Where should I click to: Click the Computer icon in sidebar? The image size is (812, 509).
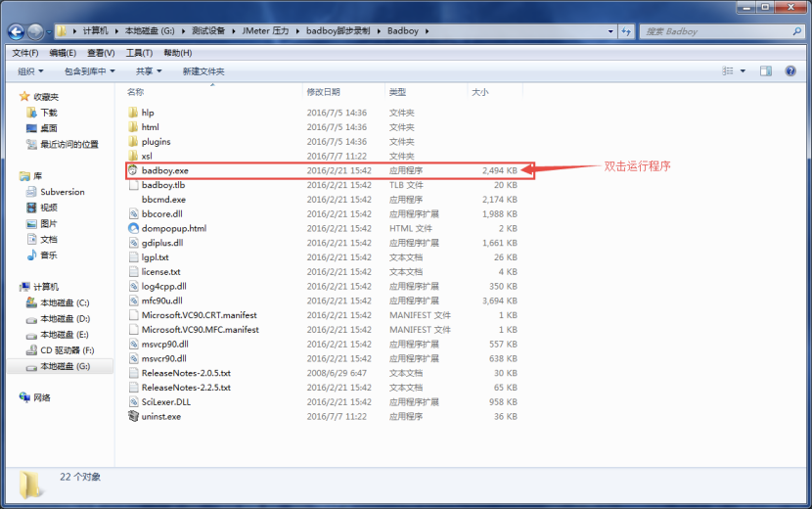(24, 287)
